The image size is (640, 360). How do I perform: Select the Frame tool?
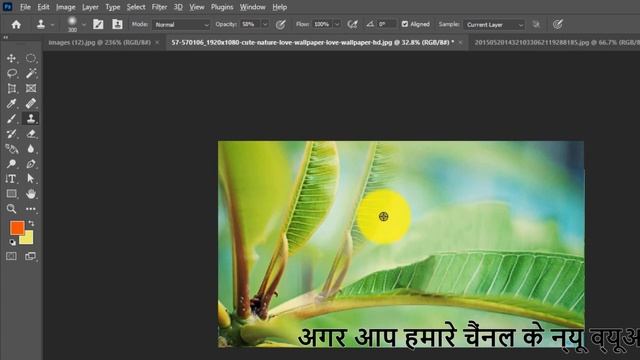pyautogui.click(x=31, y=88)
